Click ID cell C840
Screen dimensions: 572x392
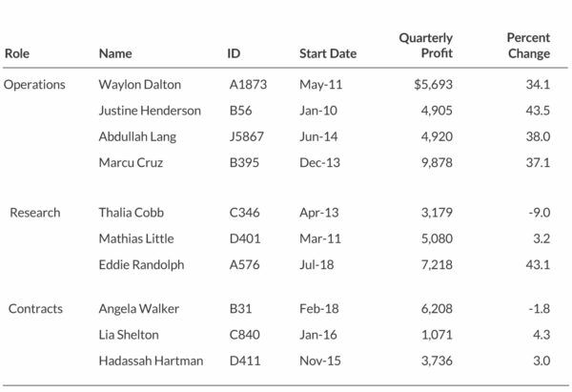click(245, 335)
